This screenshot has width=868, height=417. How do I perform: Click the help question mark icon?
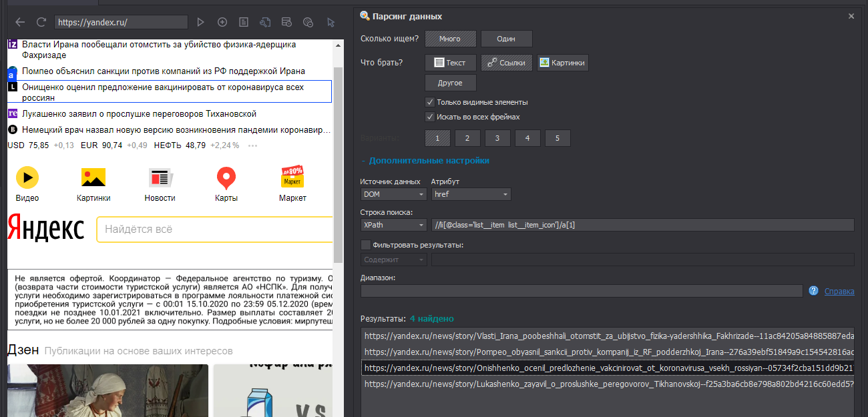[813, 291]
